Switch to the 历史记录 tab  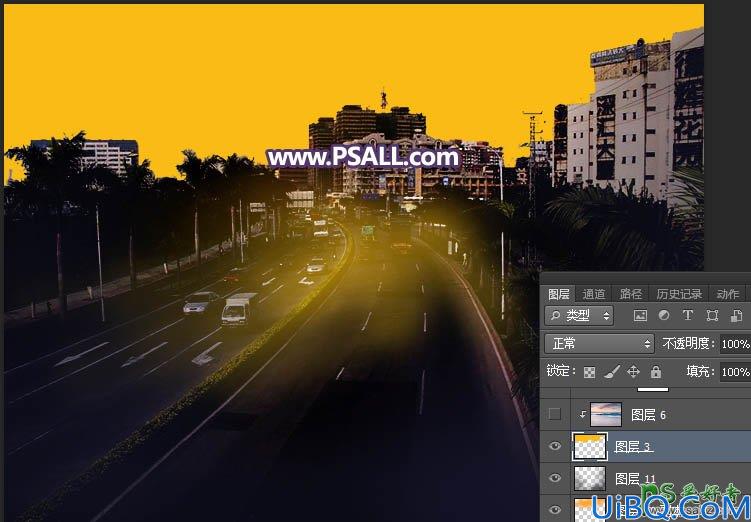pyautogui.click(x=679, y=294)
